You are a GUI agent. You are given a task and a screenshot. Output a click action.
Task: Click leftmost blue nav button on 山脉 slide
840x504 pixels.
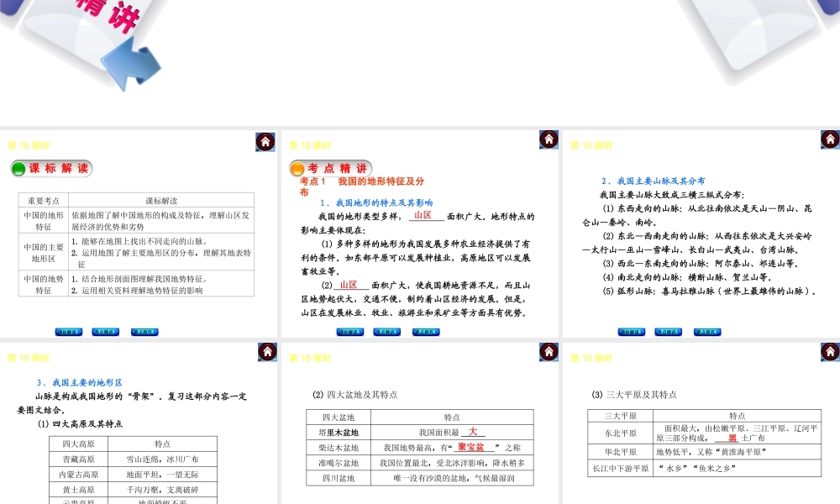coord(632,332)
